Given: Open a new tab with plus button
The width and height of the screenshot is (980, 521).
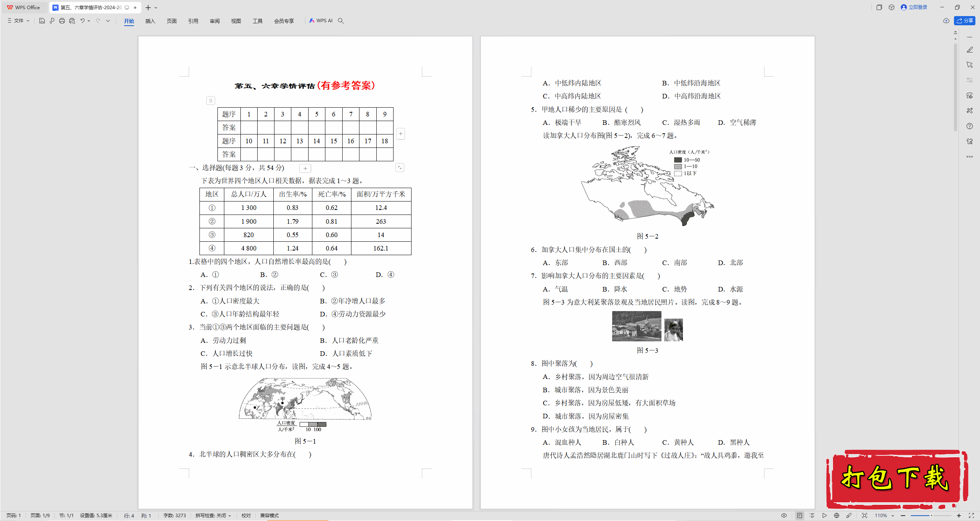Looking at the screenshot, I should [148, 8].
